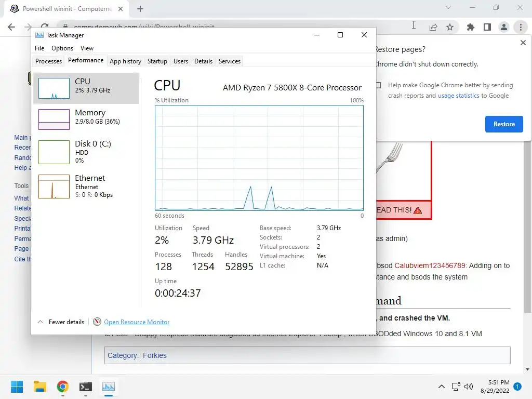Open the usage statistics link
532x399 pixels.
coord(458,96)
